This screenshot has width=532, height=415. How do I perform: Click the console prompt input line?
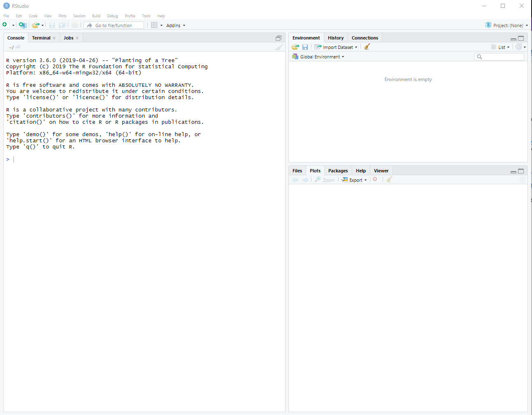click(144, 159)
